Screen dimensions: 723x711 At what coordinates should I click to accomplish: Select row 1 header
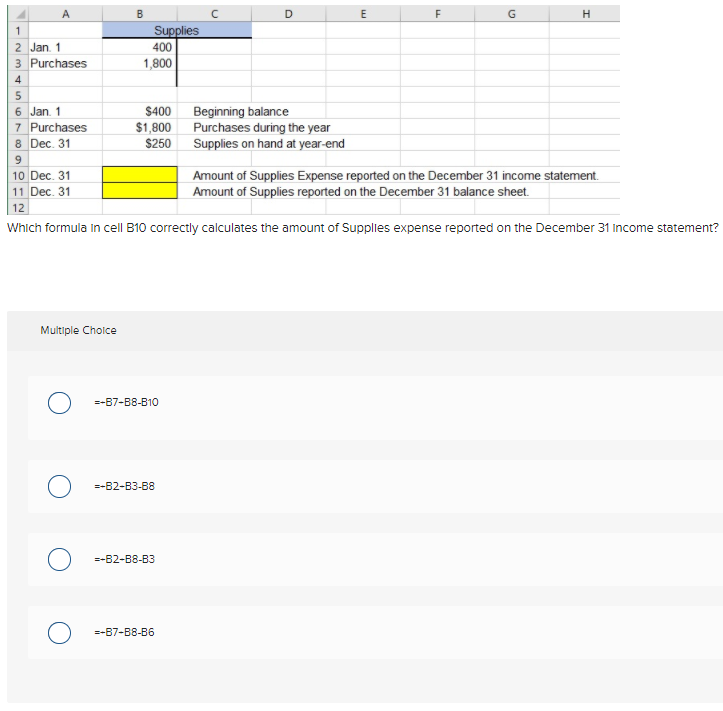(x=18, y=31)
